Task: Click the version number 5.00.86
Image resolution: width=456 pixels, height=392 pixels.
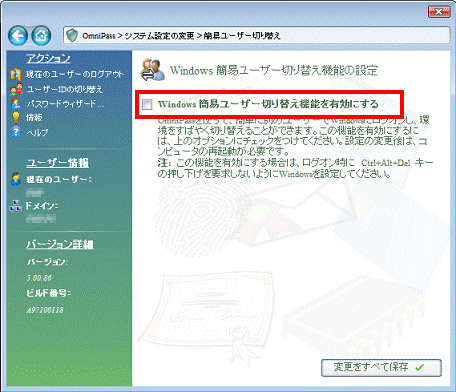Action: 39,278
